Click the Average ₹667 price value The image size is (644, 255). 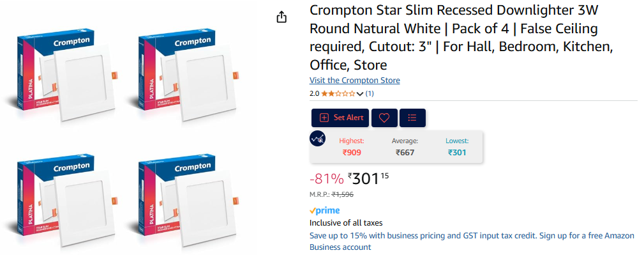(x=405, y=153)
